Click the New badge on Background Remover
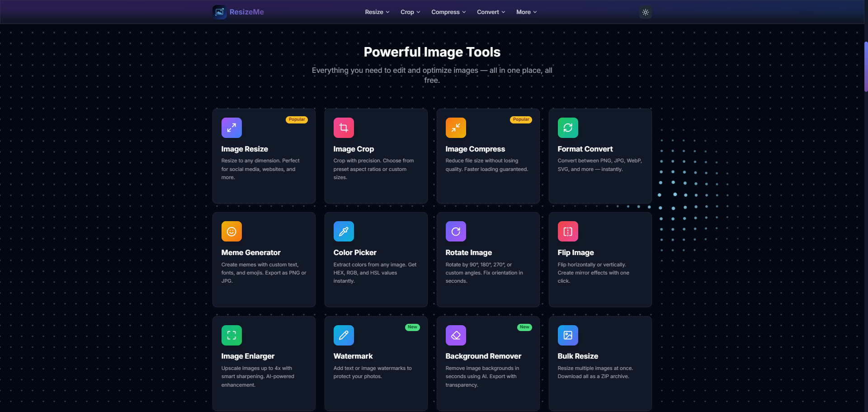This screenshot has width=868, height=412. click(x=524, y=327)
